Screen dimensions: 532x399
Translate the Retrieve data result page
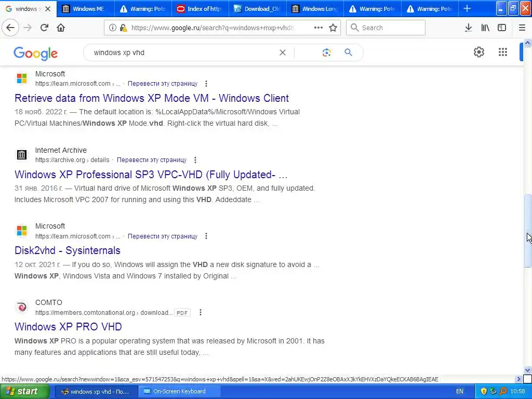point(163,84)
